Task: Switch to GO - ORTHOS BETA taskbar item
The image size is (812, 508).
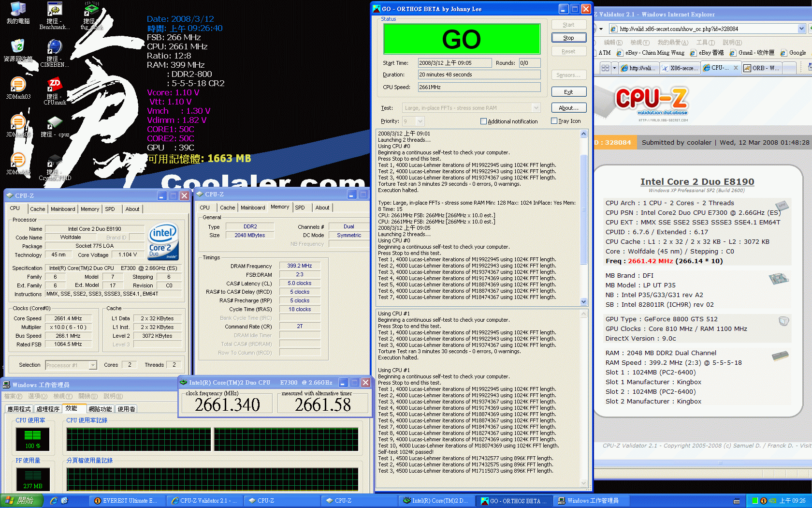Action: pos(514,501)
